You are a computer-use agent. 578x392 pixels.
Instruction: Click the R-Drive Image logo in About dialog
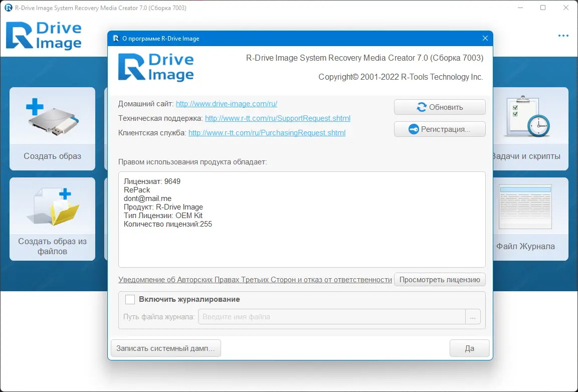tap(156, 67)
